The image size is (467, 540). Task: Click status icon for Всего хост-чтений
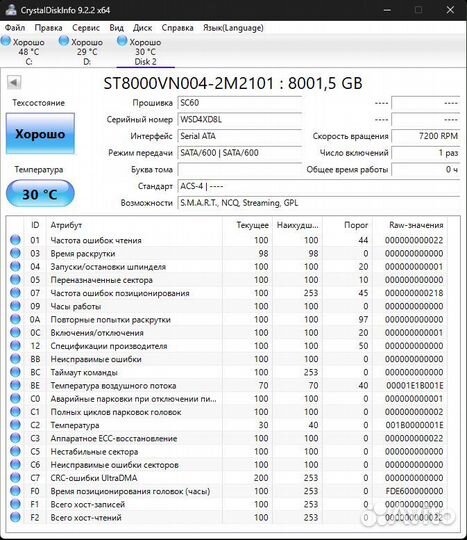[x=15, y=517]
